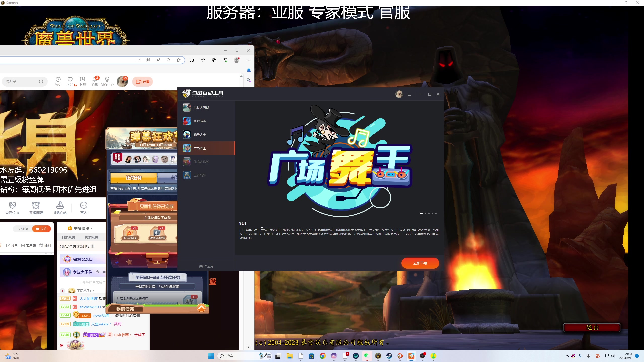Select 炫彩大海战 in the Douyu tool sidebar

(x=206, y=107)
